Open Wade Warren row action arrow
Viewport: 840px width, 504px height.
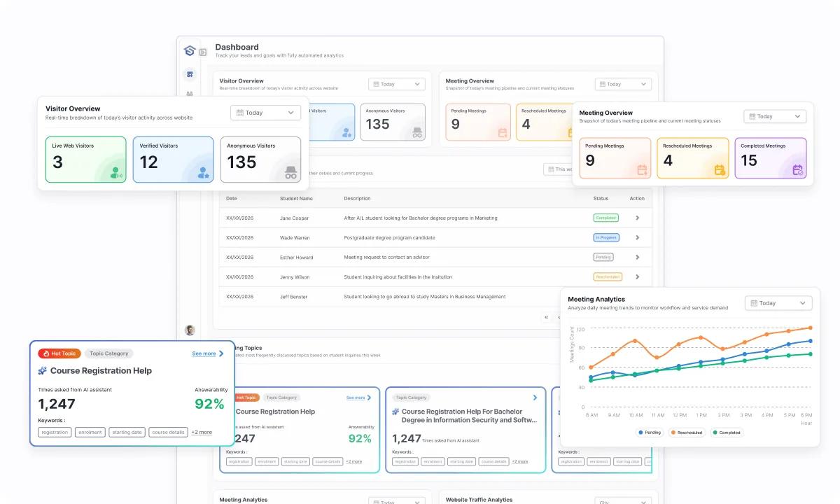[x=637, y=237]
